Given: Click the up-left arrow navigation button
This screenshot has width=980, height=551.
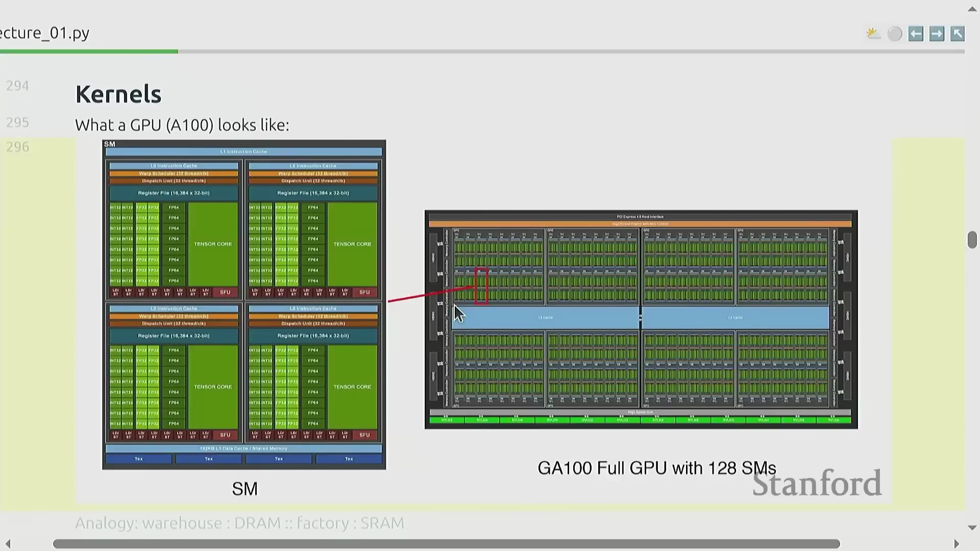Looking at the screenshot, I should pos(958,34).
